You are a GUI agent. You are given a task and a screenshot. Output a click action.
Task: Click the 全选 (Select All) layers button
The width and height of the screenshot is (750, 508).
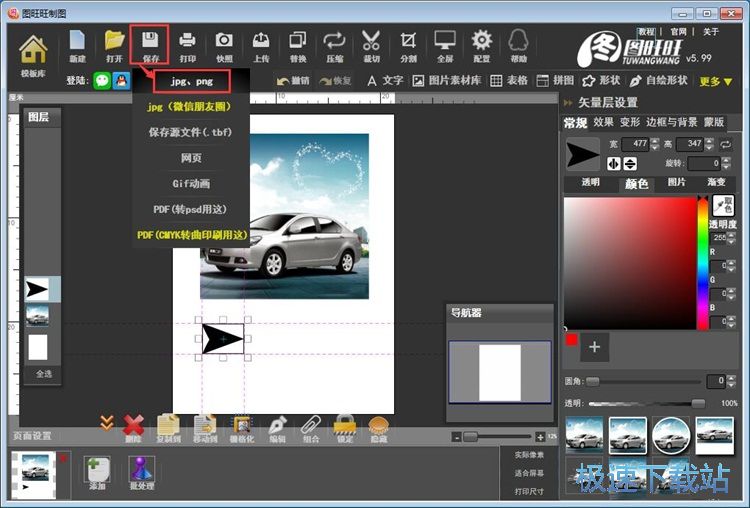coord(43,373)
